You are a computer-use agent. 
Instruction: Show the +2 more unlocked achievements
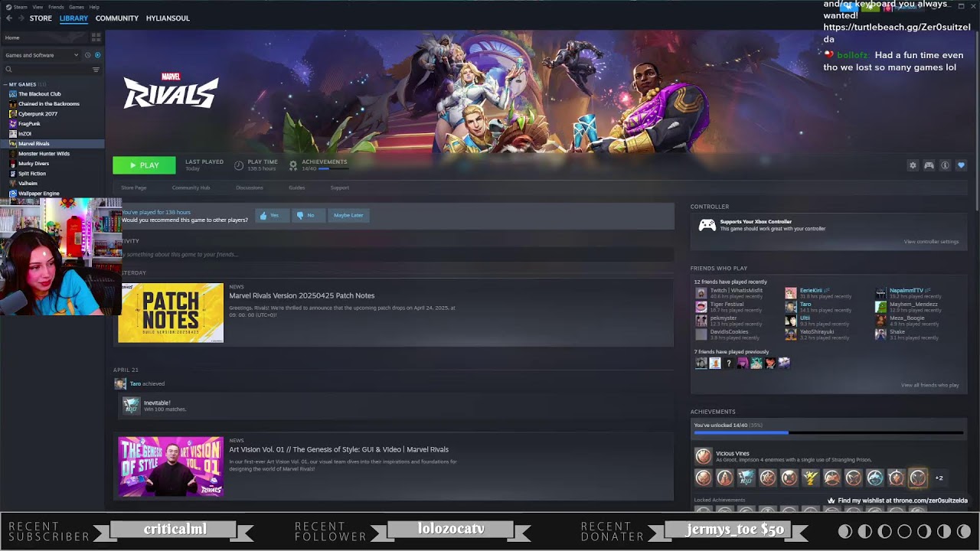[x=939, y=478]
